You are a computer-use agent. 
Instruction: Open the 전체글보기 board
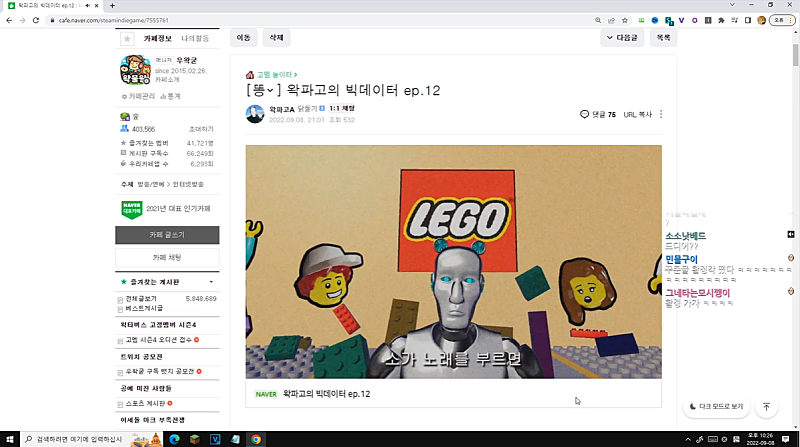141,299
